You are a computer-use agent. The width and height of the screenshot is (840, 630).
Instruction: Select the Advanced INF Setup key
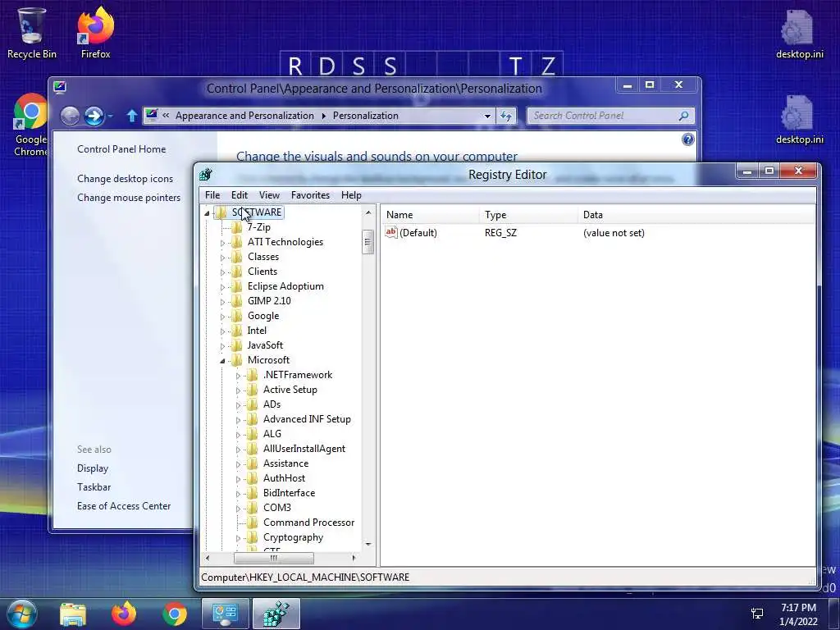click(307, 419)
